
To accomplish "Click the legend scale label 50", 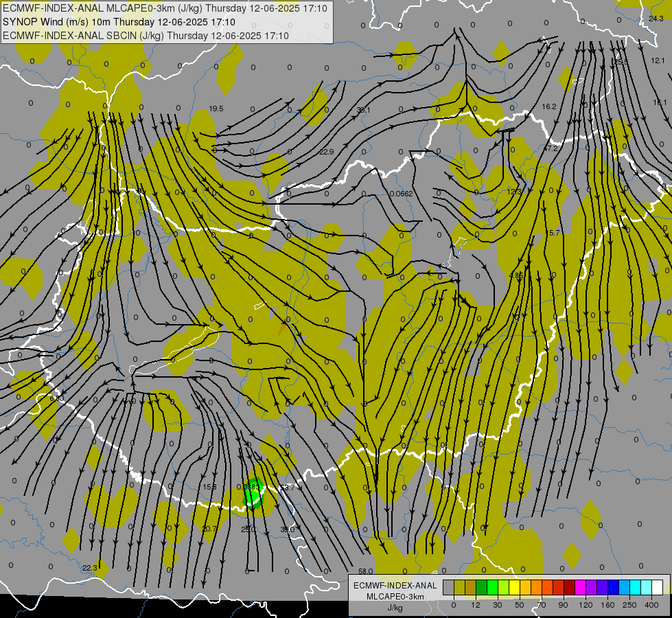I will (x=519, y=605).
